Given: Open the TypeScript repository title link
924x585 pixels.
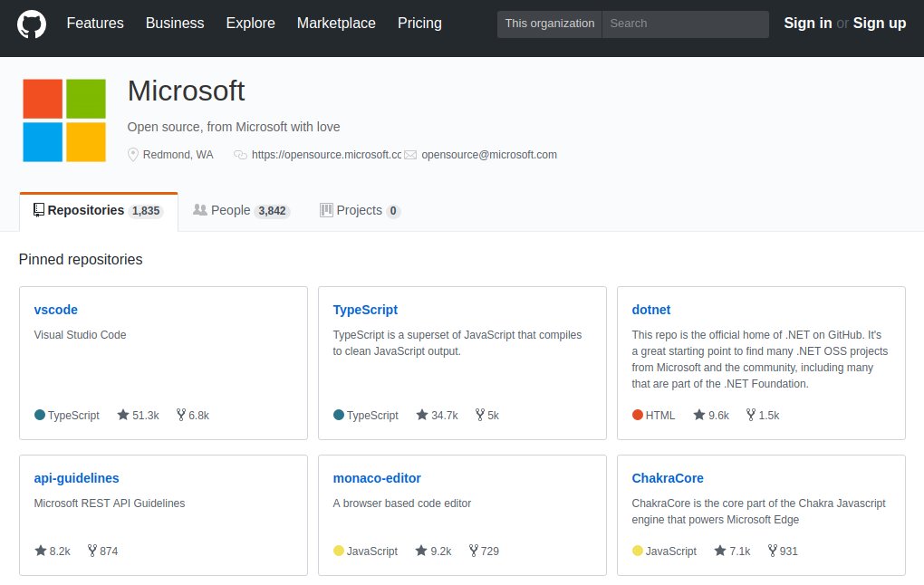Looking at the screenshot, I should 365,310.
